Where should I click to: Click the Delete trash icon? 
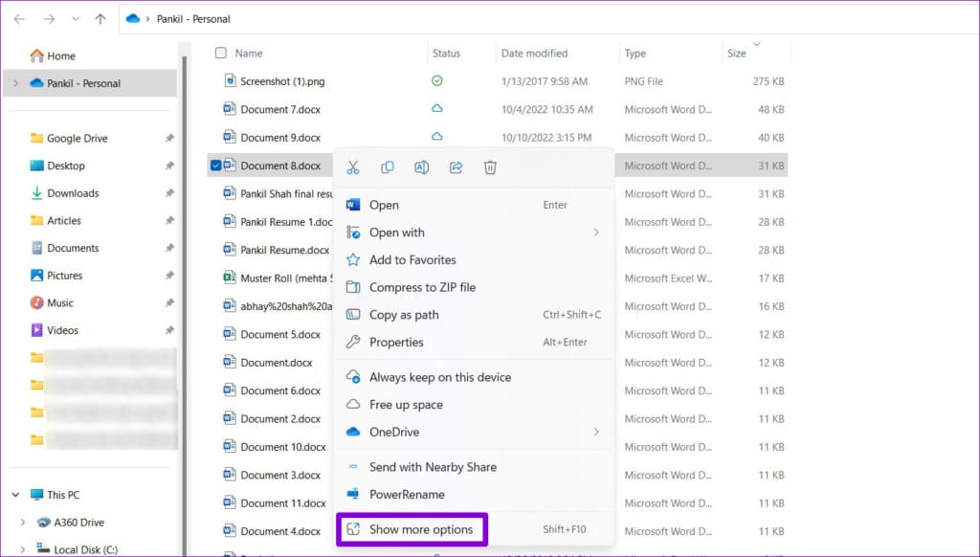tap(490, 167)
